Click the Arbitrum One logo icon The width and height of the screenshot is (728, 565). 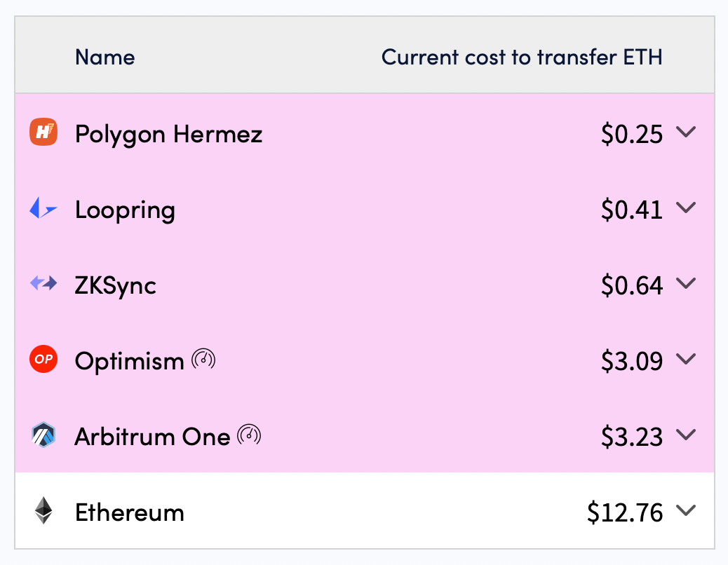(x=43, y=435)
